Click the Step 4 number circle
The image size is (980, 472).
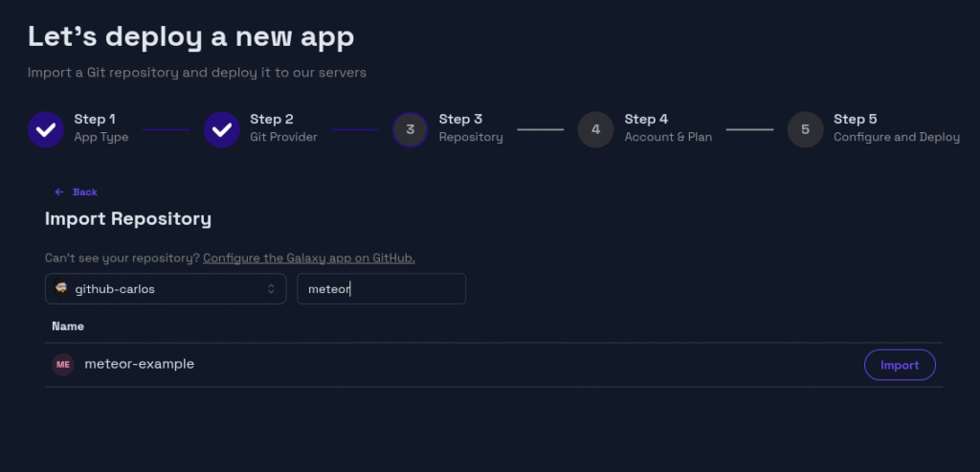tap(595, 129)
